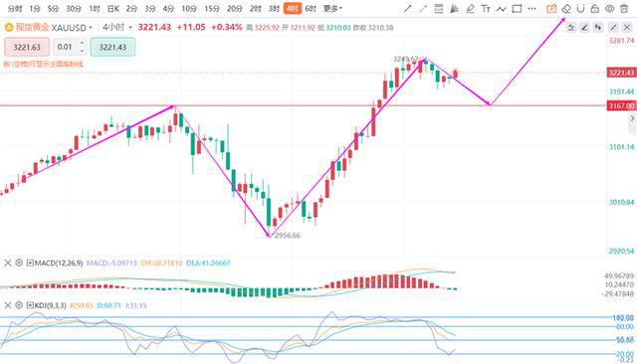Expand the KDJ indicator pane
The height and width of the screenshot is (364, 637).
click(30, 305)
